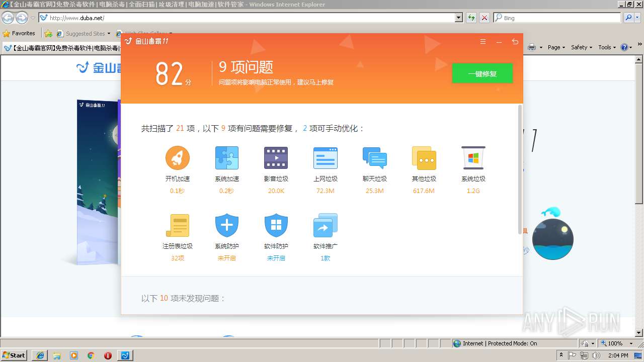Click the 以下 10 项未发现问题 heading

(183, 299)
